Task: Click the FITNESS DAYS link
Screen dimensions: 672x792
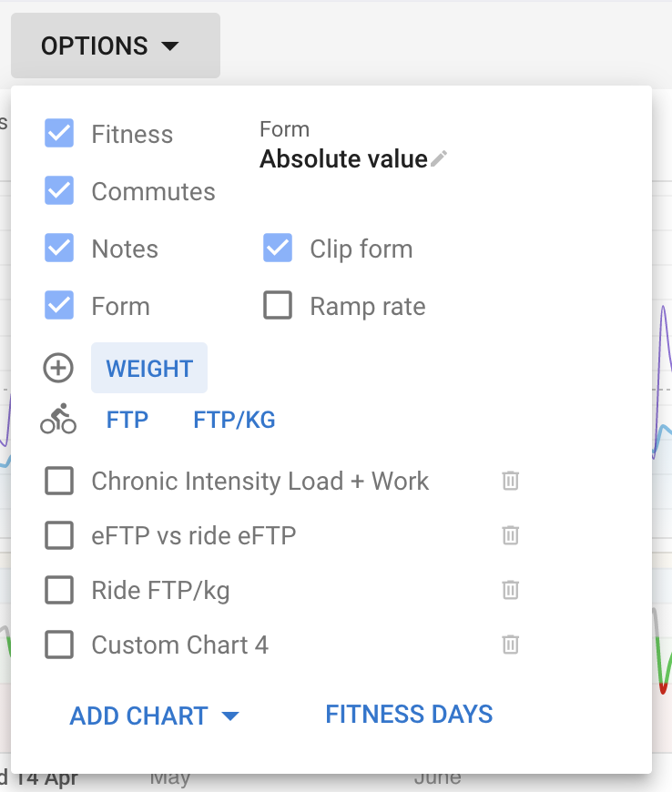Action: pyautogui.click(x=409, y=715)
